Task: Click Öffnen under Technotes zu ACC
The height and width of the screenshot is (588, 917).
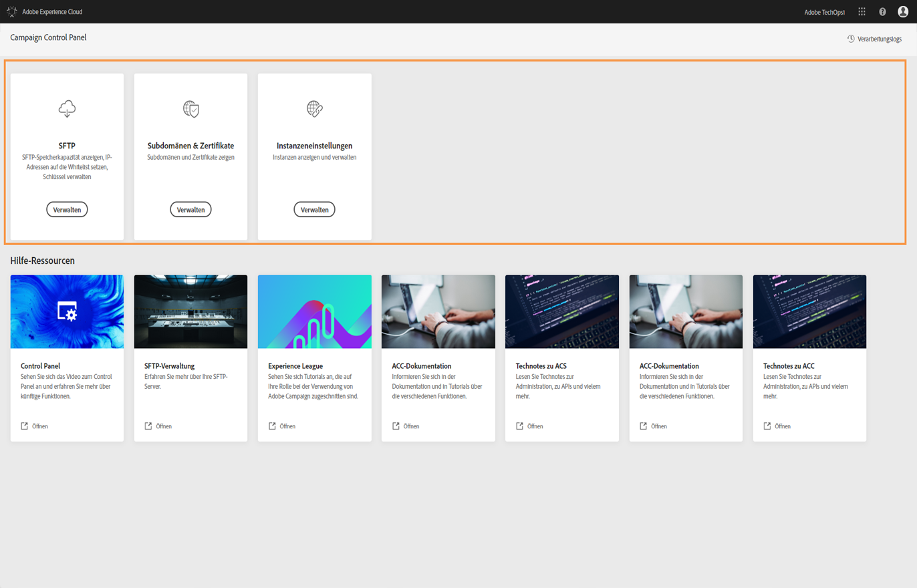Action: click(x=783, y=426)
